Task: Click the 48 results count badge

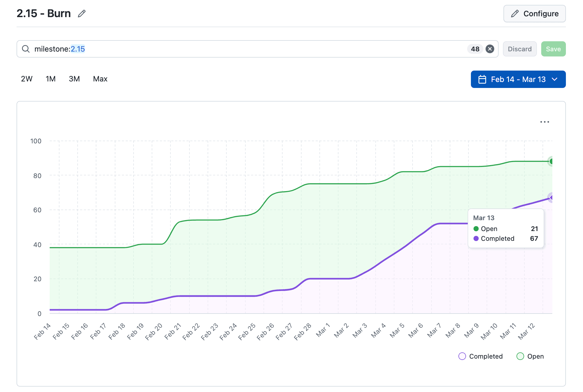Action: [475, 49]
